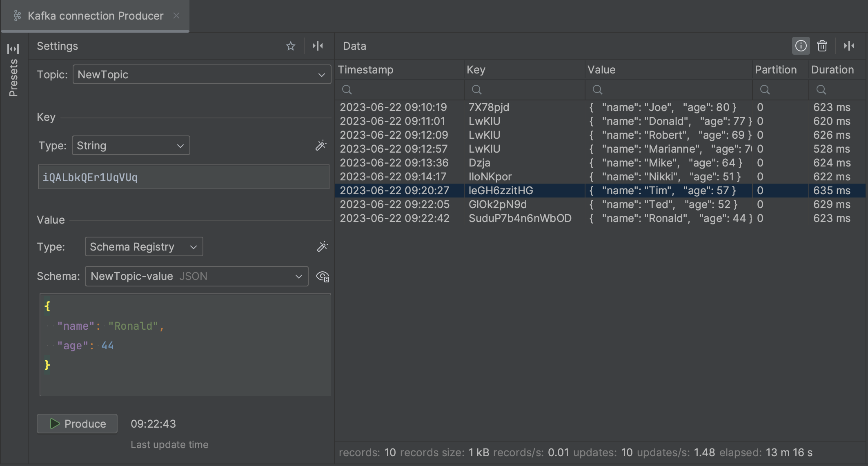
Task: Open the schema preview with the eye icon
Action: [323, 276]
